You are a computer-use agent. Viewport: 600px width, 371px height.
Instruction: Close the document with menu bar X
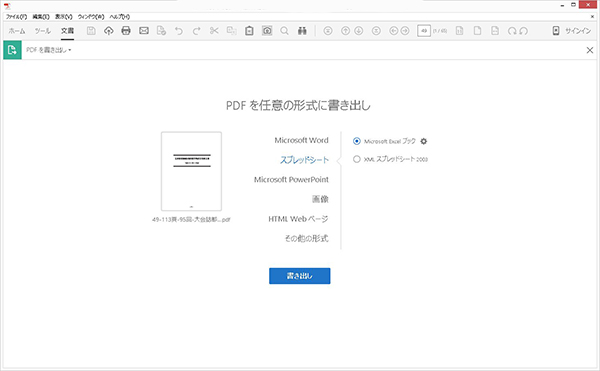click(x=592, y=17)
